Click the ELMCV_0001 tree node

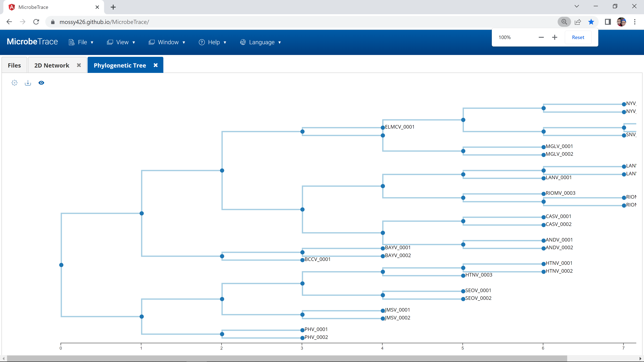point(383,128)
